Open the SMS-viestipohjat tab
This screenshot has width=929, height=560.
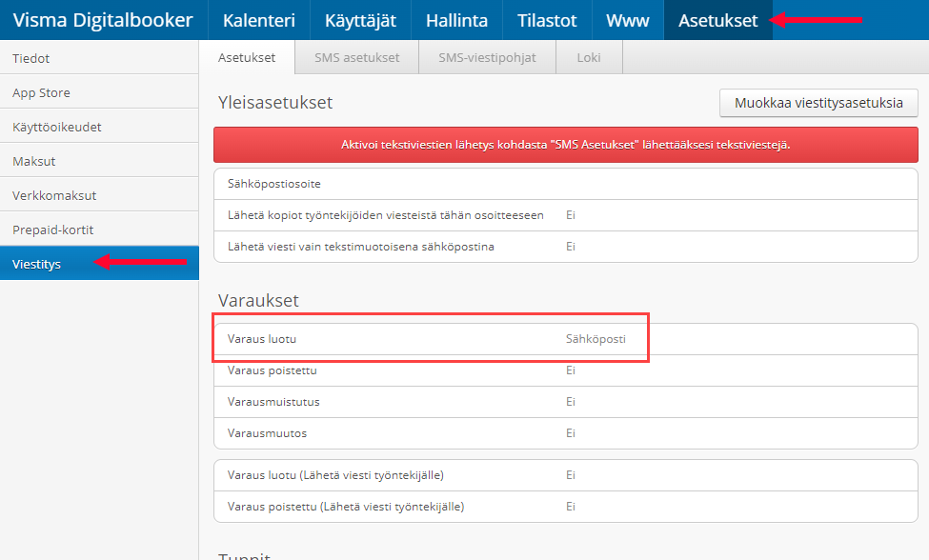tap(487, 57)
